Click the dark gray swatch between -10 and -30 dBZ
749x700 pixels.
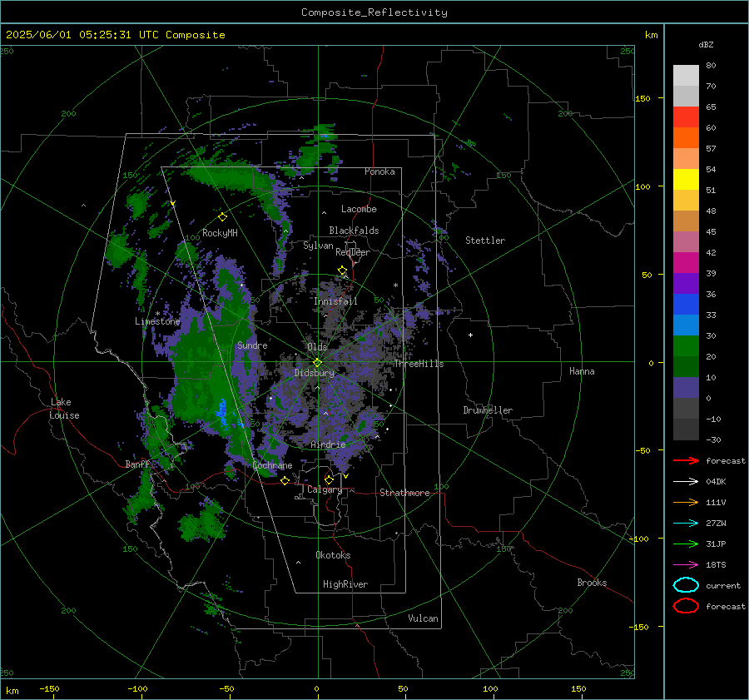[686, 429]
